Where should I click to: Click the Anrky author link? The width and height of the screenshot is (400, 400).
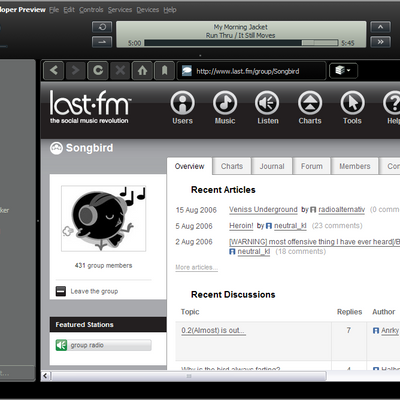(x=390, y=331)
